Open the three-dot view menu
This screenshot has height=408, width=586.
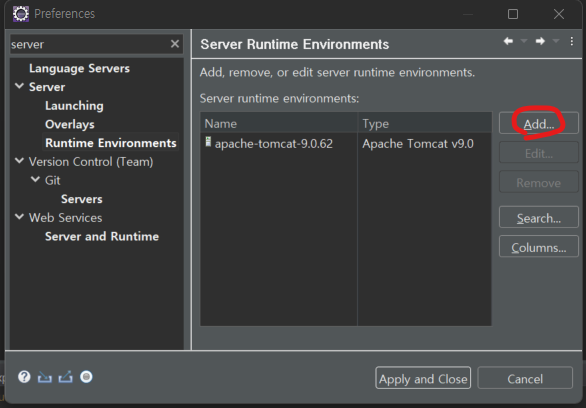point(571,41)
